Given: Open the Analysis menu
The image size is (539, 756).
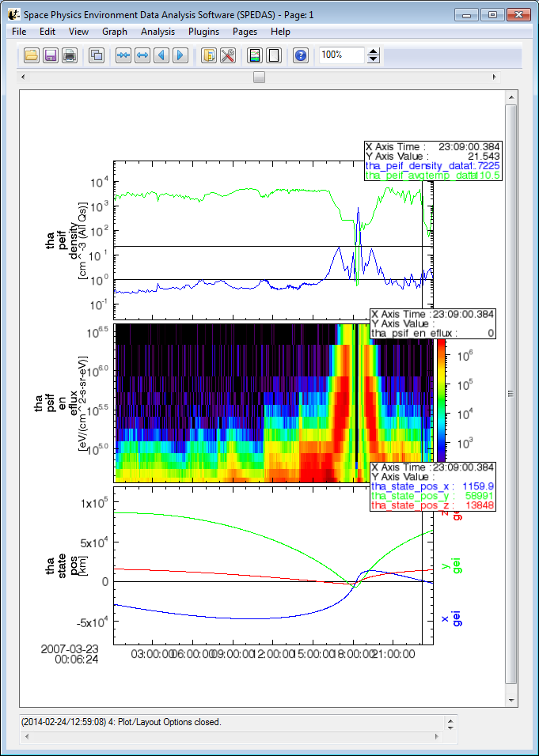Looking at the screenshot, I should pyautogui.click(x=158, y=32).
